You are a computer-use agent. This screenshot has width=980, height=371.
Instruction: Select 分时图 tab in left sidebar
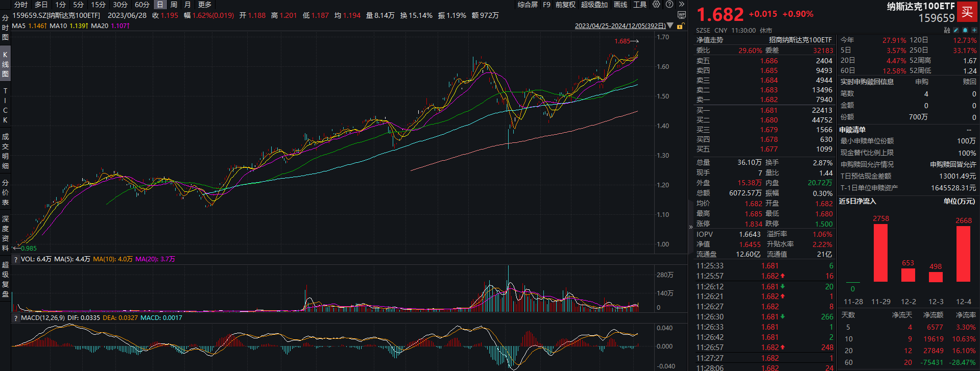[5, 28]
